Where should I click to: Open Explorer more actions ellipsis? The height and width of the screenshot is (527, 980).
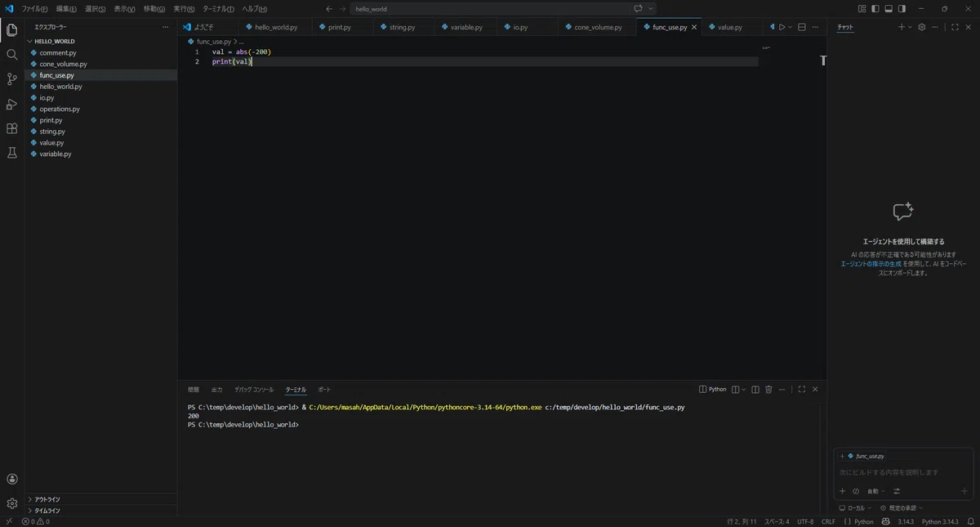[x=166, y=27]
